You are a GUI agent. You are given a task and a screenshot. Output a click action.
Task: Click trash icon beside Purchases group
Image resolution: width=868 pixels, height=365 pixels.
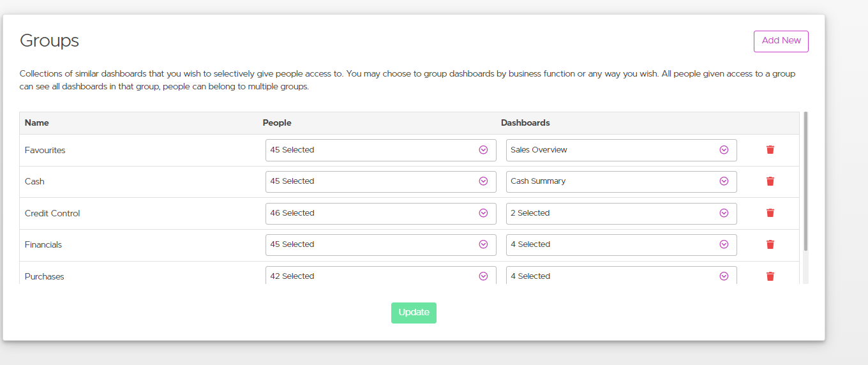[770, 276]
